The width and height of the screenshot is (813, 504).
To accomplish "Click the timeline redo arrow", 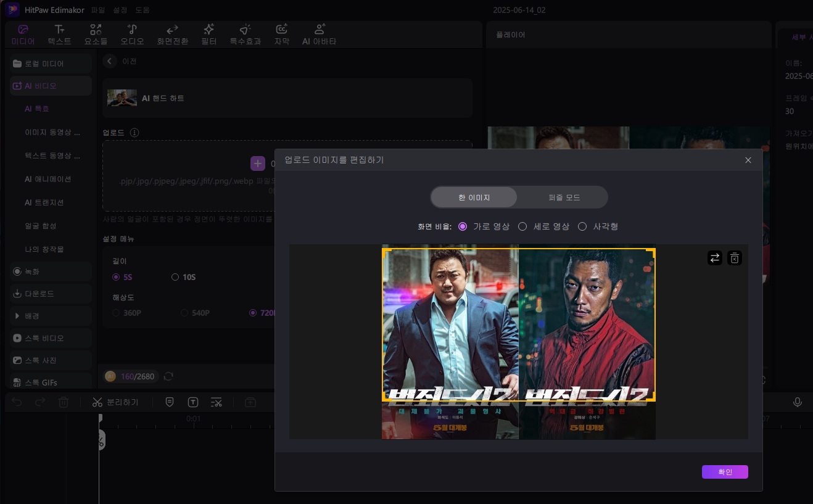I will [x=40, y=402].
